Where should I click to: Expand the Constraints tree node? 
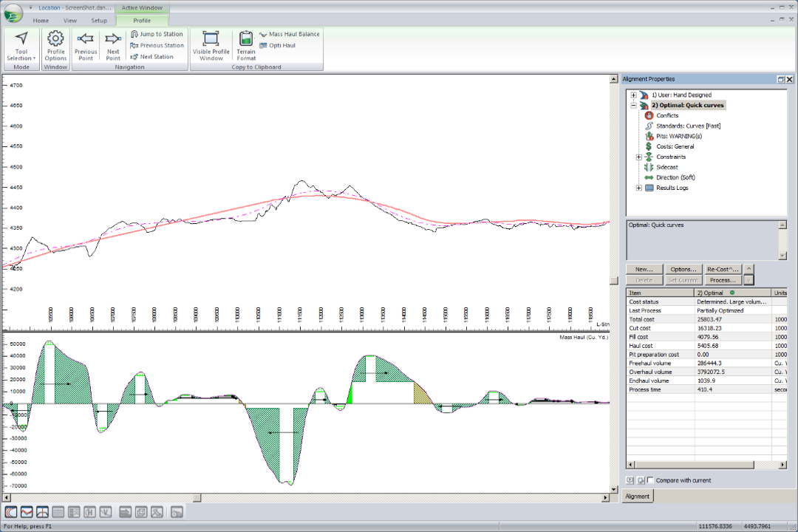point(639,157)
